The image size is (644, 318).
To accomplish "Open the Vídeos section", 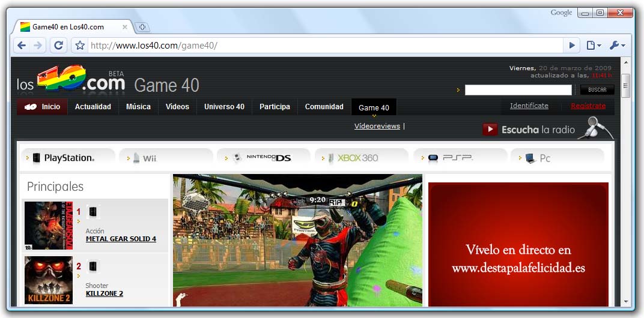I will click(x=177, y=107).
